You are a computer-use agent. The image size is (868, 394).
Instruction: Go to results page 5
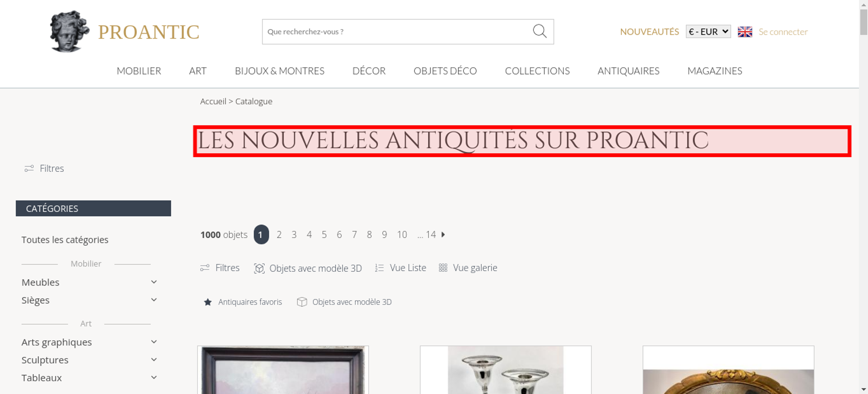click(324, 235)
